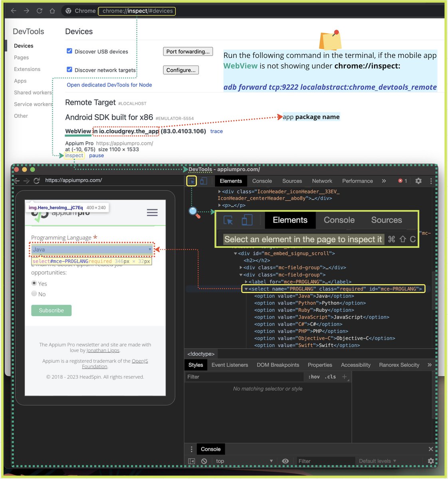Open the error count indicator
Screen dimensions: 448x479
(402, 181)
